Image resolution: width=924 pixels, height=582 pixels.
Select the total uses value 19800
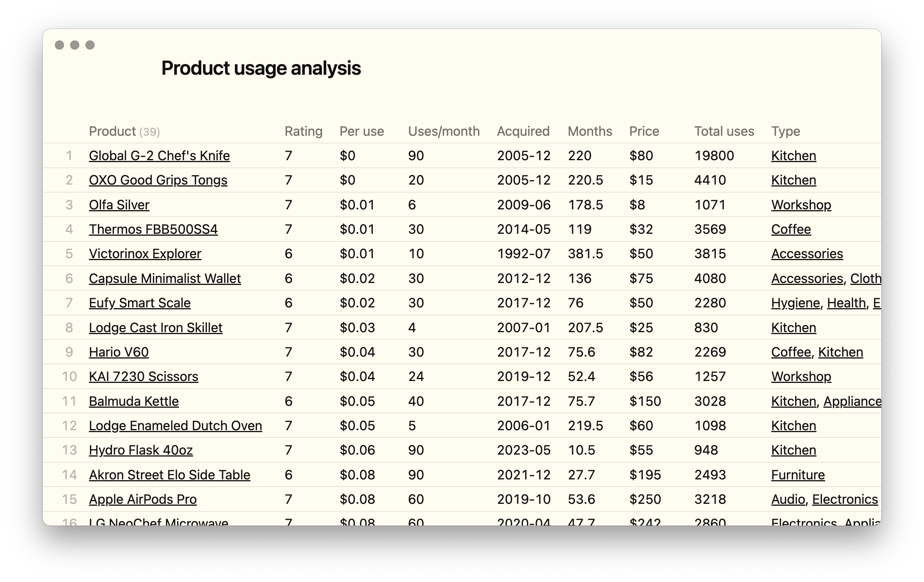click(714, 156)
